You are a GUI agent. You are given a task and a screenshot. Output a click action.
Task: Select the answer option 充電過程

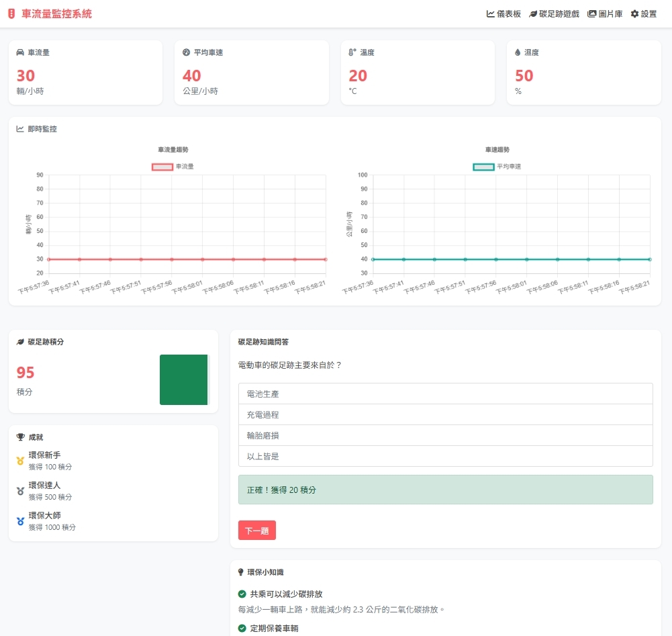click(445, 414)
